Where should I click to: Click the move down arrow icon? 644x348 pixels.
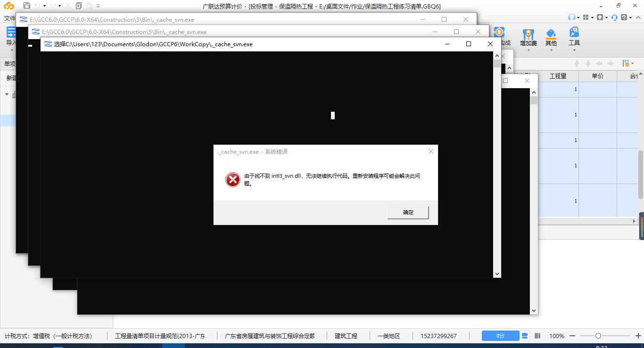[588, 63]
